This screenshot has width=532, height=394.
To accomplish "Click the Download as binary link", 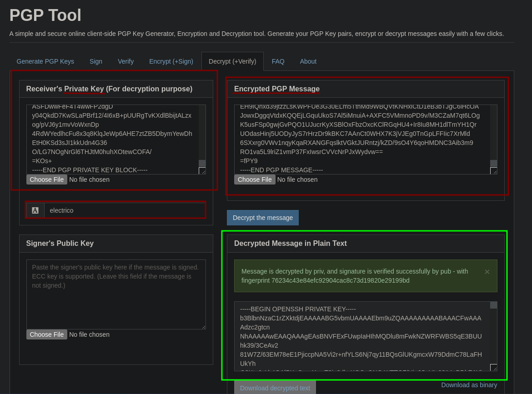I will (469, 385).
